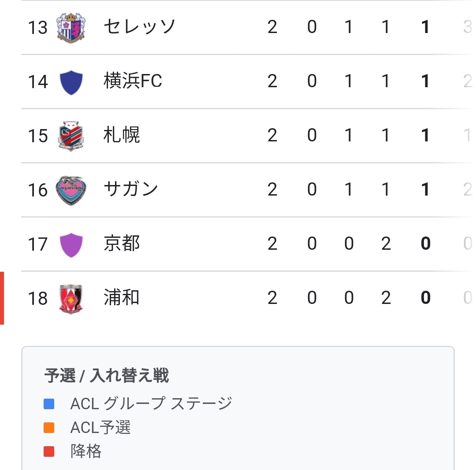Click rank number 13 in standings
476x470 pixels.
click(37, 28)
